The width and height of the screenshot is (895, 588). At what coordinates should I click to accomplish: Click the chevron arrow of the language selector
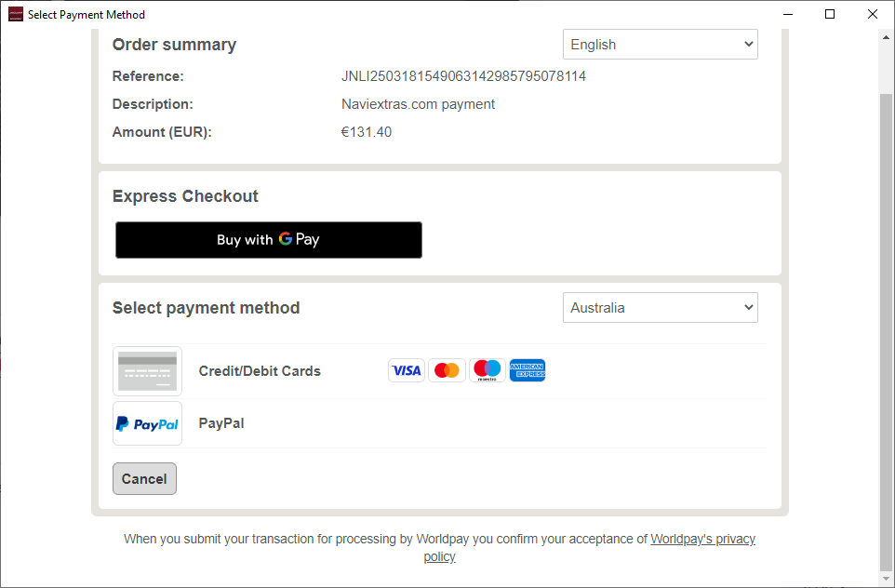pyautogui.click(x=748, y=44)
